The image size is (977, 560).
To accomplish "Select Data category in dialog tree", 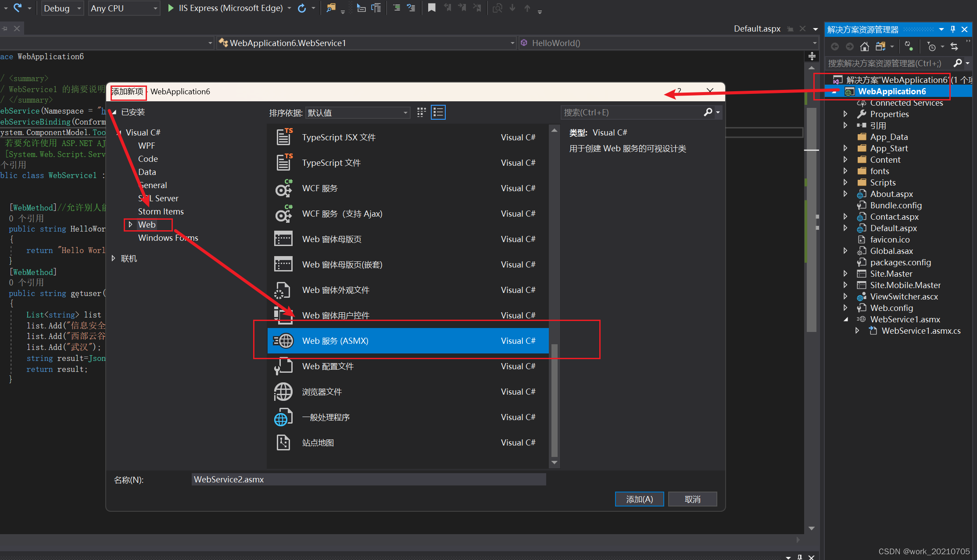I will point(147,172).
